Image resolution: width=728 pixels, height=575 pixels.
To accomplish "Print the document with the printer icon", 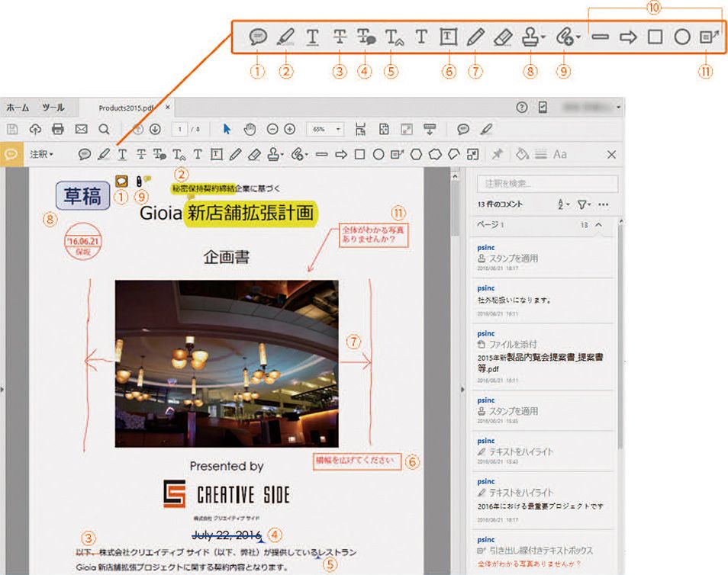I will coord(58,129).
